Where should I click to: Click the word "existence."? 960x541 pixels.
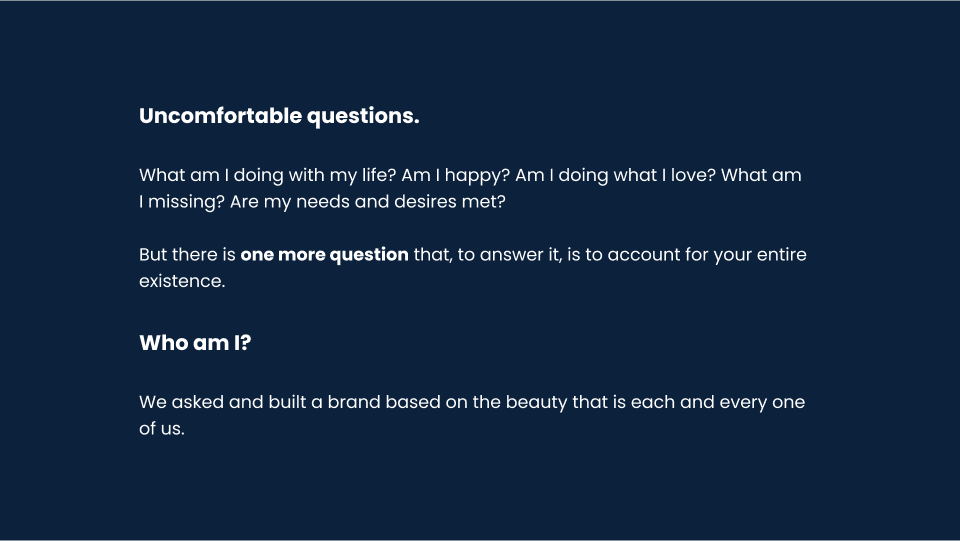point(182,281)
